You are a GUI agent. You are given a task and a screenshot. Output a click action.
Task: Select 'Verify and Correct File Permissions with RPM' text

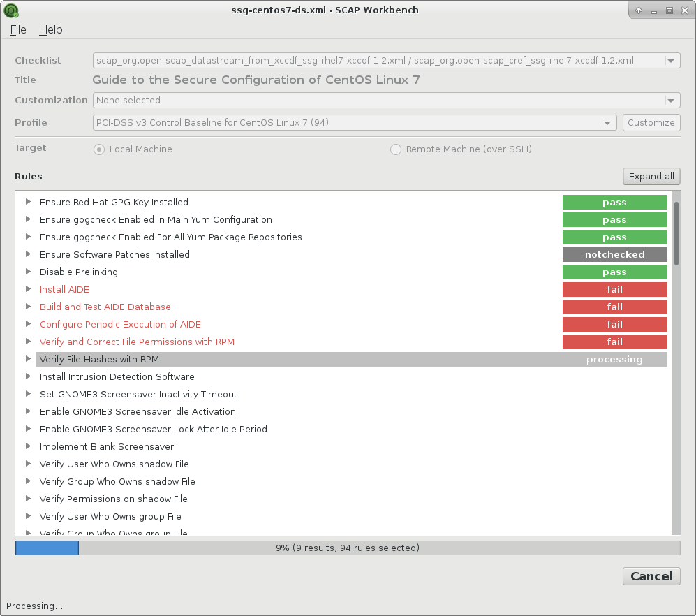(137, 342)
